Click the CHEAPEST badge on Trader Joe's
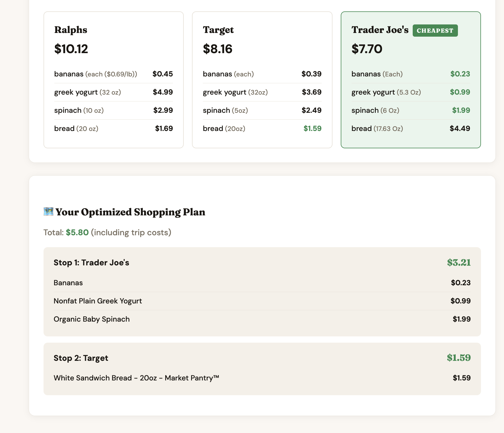Viewport: 504px width, 433px height. click(435, 31)
